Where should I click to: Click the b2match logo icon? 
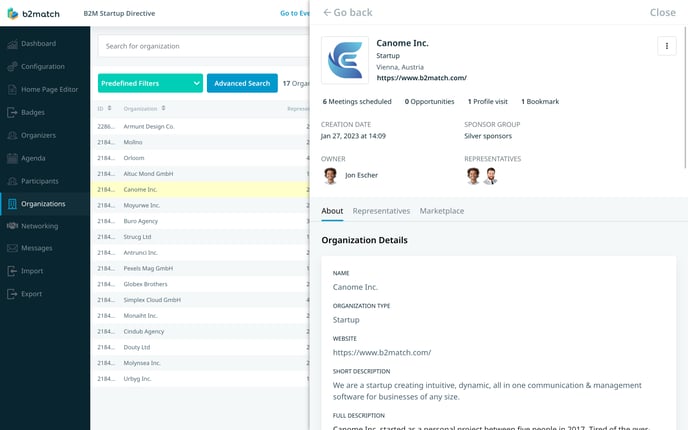pyautogui.click(x=13, y=14)
